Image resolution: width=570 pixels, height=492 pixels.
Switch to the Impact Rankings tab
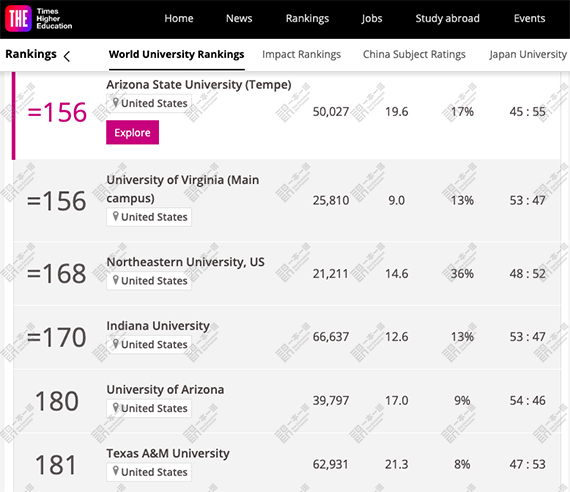point(301,55)
